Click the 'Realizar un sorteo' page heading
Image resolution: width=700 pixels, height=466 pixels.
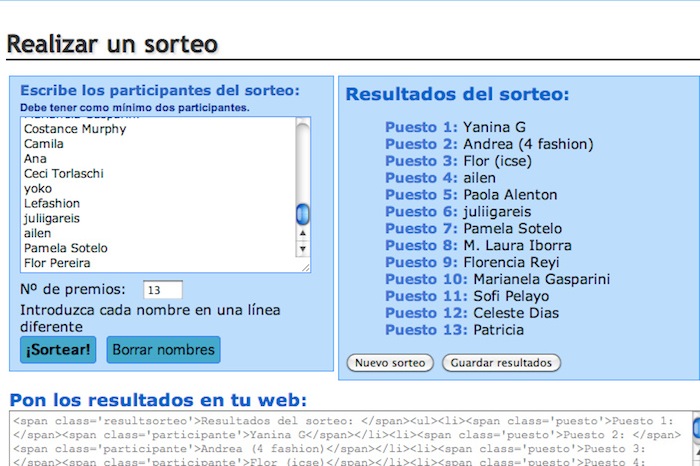111,44
